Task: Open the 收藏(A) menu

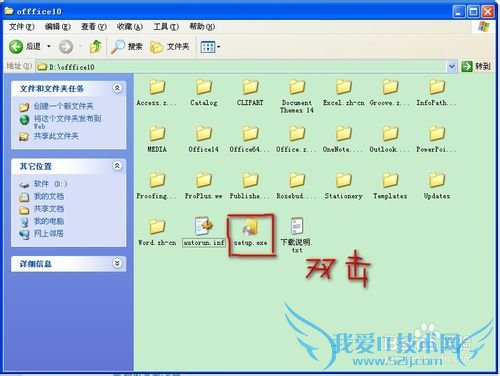Action: (130, 27)
